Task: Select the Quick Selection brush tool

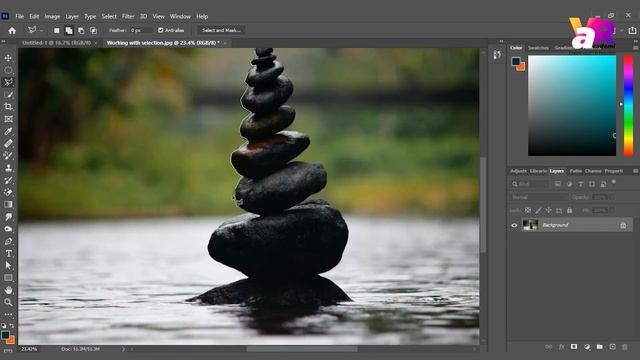Action: pyautogui.click(x=8, y=95)
